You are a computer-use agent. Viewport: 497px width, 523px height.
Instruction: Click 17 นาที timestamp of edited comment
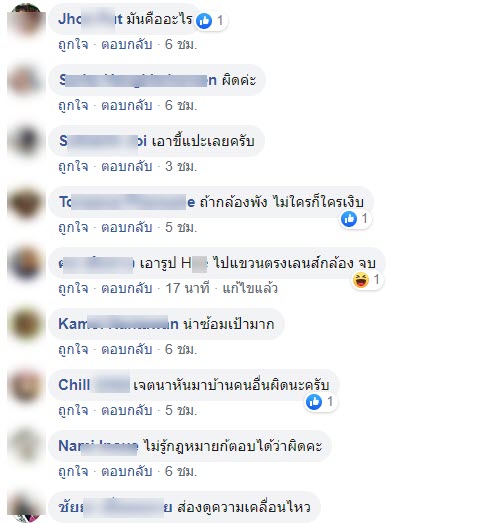point(187,289)
